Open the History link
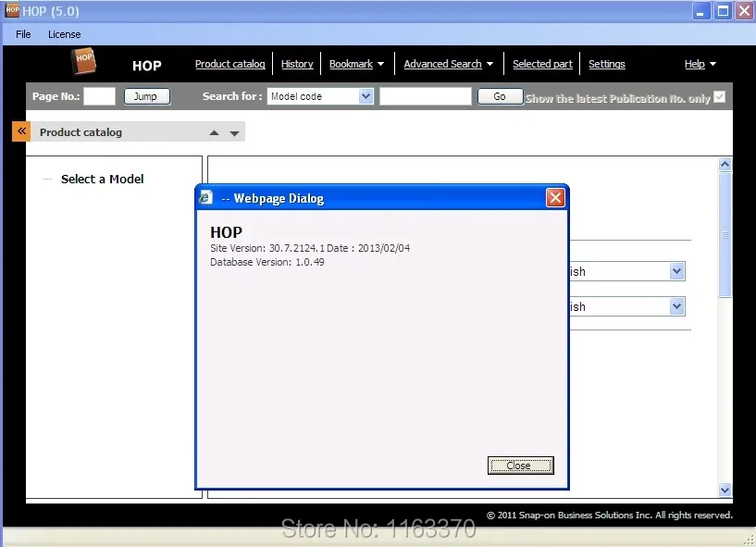 click(x=297, y=64)
